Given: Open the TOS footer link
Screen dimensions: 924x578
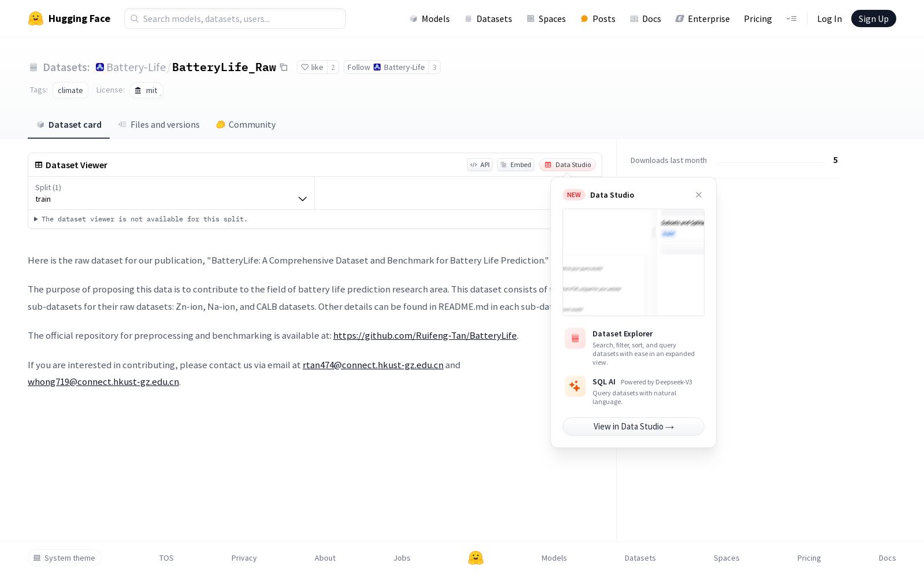Looking at the screenshot, I should (x=166, y=558).
